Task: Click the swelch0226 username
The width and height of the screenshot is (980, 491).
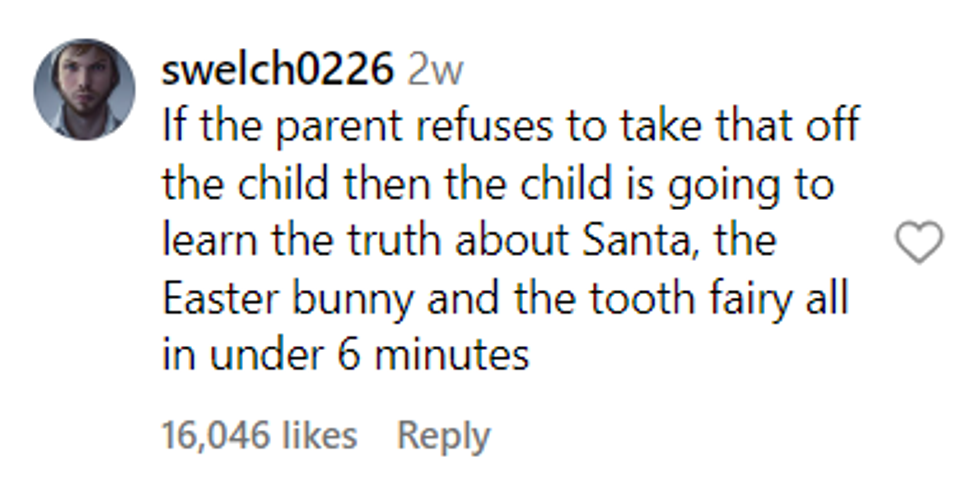Action: point(275,69)
